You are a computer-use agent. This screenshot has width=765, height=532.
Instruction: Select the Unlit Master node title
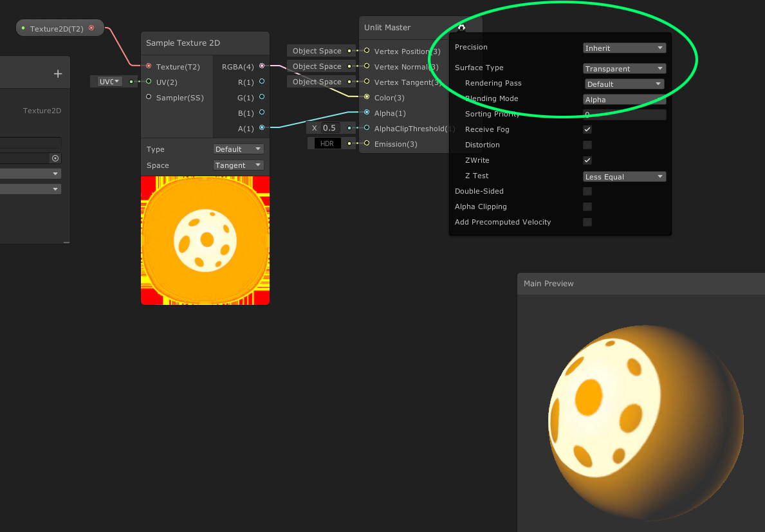pos(387,27)
